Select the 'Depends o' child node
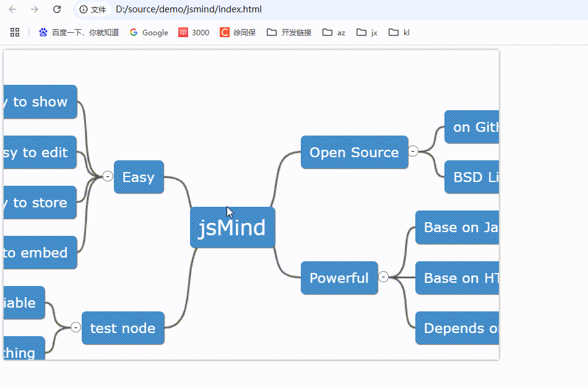The image size is (588, 390). pyautogui.click(x=457, y=328)
